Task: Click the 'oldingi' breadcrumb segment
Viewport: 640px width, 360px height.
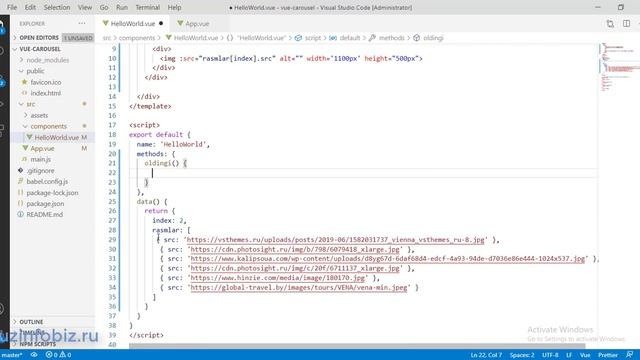Action: [x=433, y=38]
